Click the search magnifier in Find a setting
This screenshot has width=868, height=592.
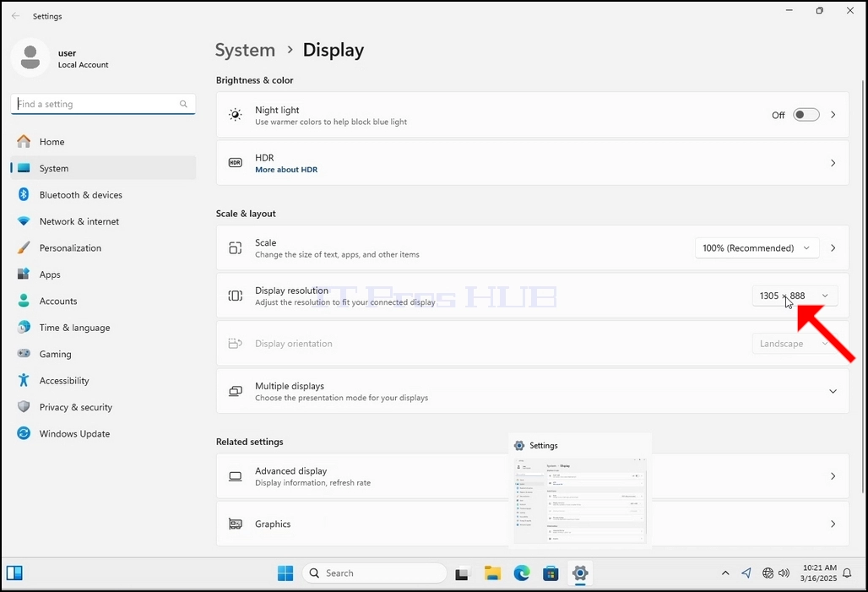pos(183,104)
